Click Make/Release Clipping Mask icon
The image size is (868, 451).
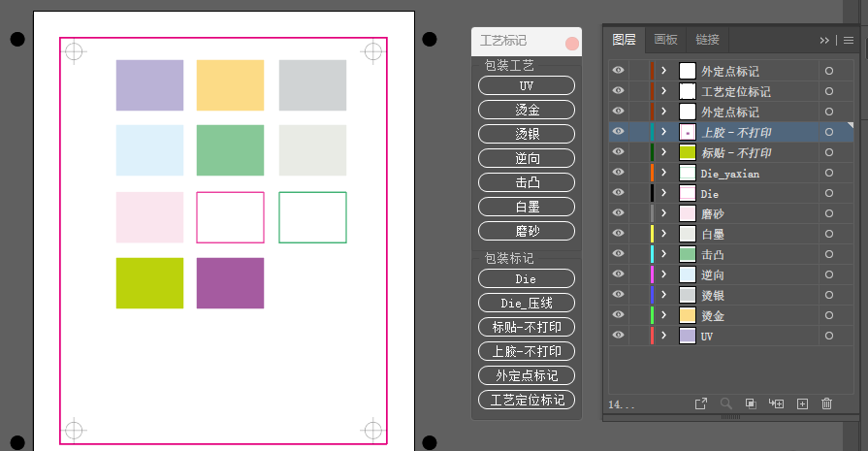pyautogui.click(x=751, y=404)
